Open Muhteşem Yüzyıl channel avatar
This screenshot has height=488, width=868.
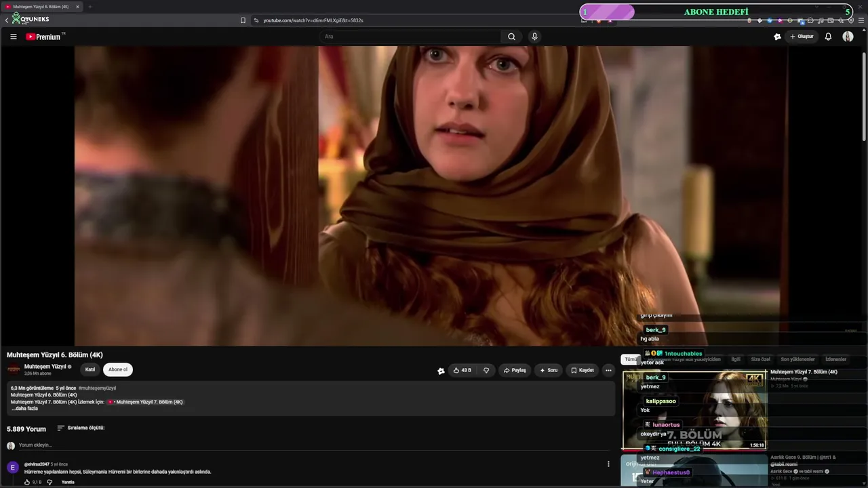[x=14, y=369]
